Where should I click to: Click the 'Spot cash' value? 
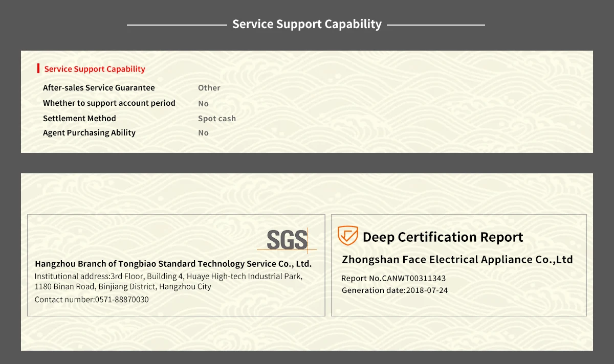pyautogui.click(x=217, y=119)
